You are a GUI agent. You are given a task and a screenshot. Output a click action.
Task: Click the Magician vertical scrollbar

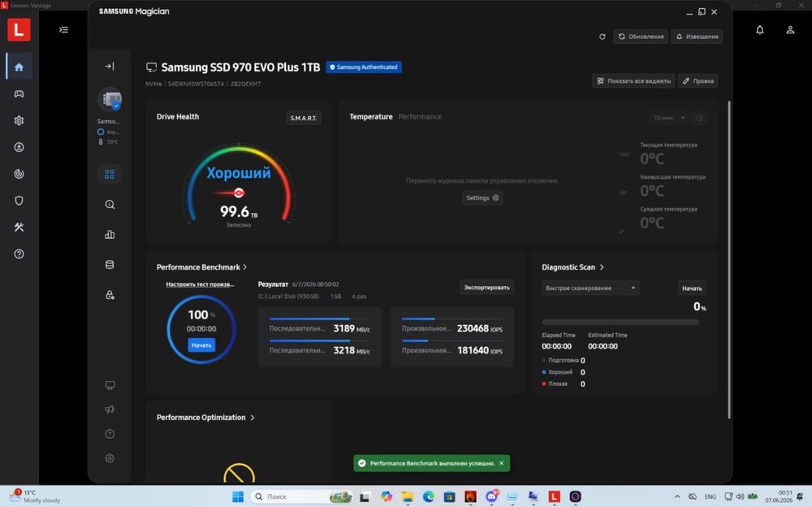pyautogui.click(x=729, y=259)
